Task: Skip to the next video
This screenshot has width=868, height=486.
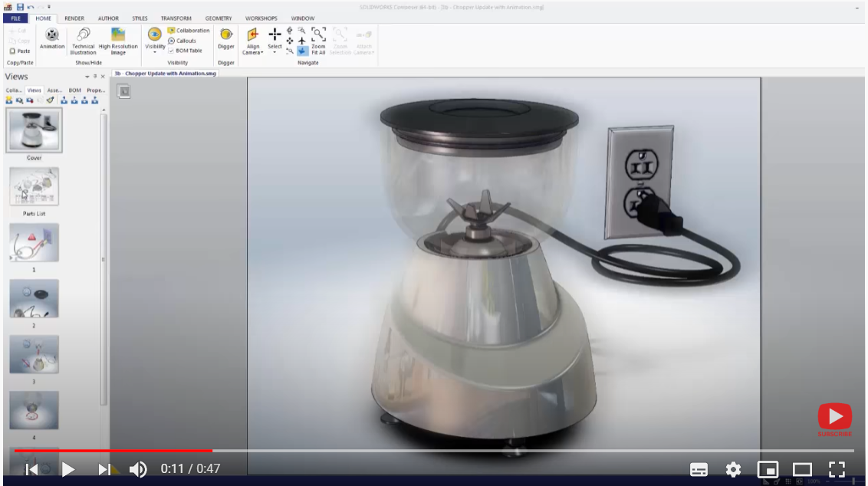Action: point(104,469)
